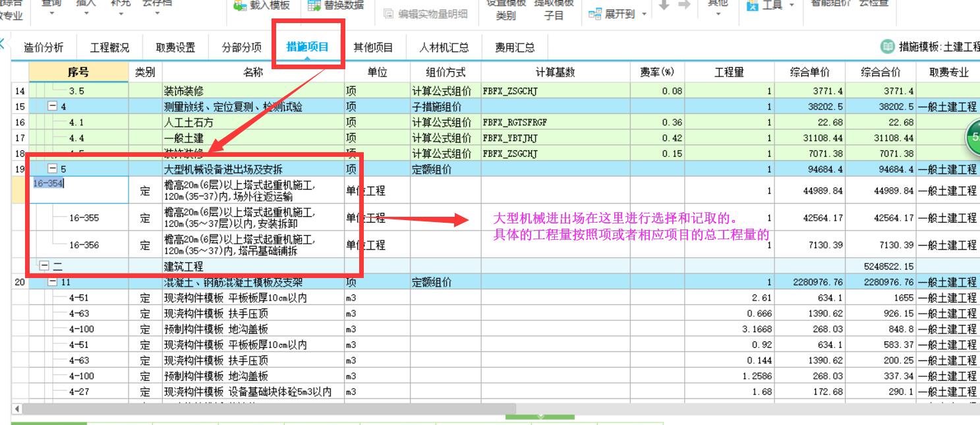The height and width of the screenshot is (425, 980).
Task: Switch to the 费用汇总 tab
Action: click(x=515, y=47)
